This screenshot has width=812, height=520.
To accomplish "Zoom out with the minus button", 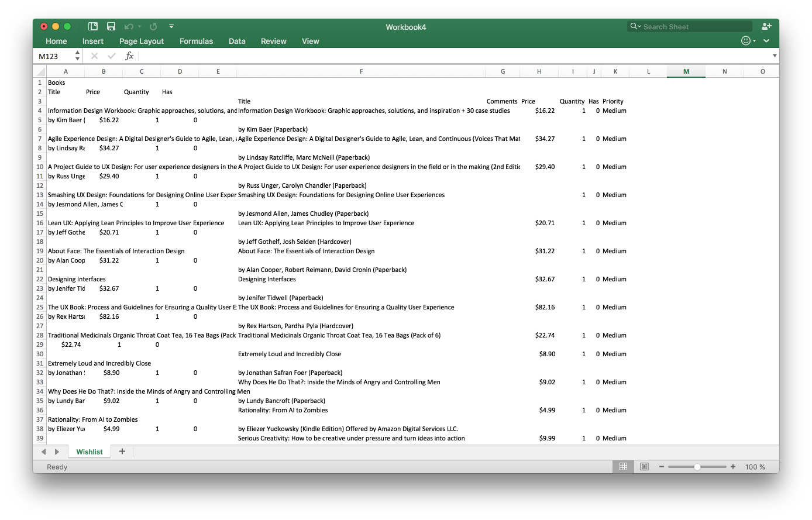I will pos(662,466).
